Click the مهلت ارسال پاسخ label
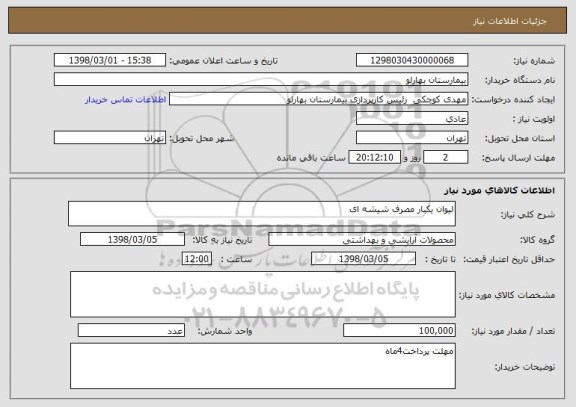Viewport: 576px width, 407px height. tap(518, 158)
